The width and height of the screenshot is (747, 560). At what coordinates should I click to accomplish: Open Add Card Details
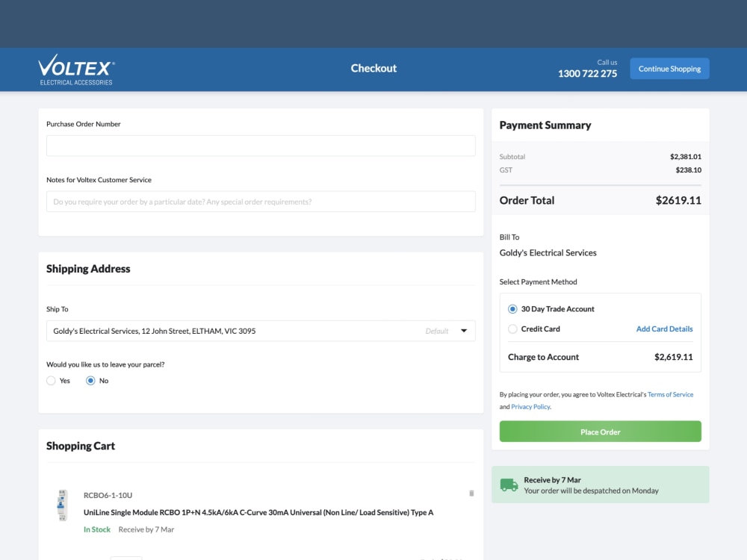coord(664,329)
